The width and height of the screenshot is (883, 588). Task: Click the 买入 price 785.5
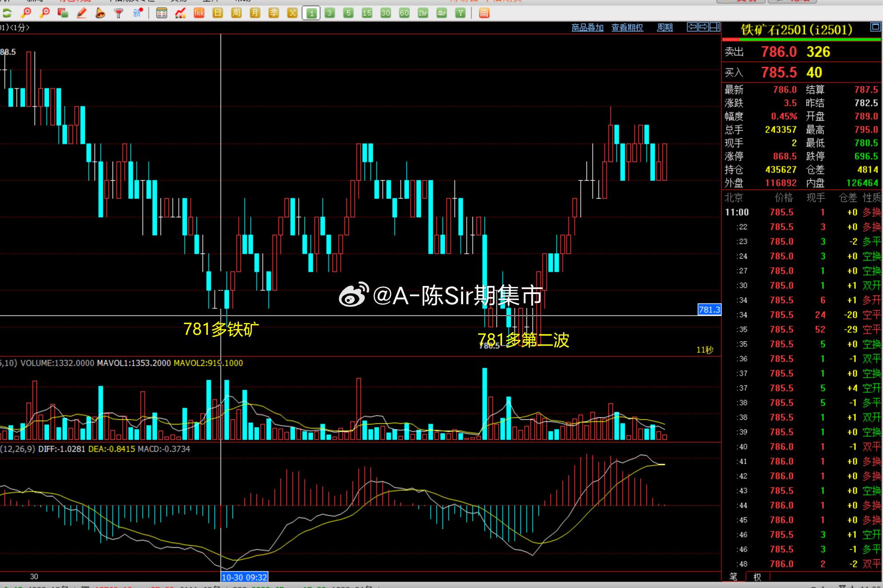pyautogui.click(x=779, y=72)
